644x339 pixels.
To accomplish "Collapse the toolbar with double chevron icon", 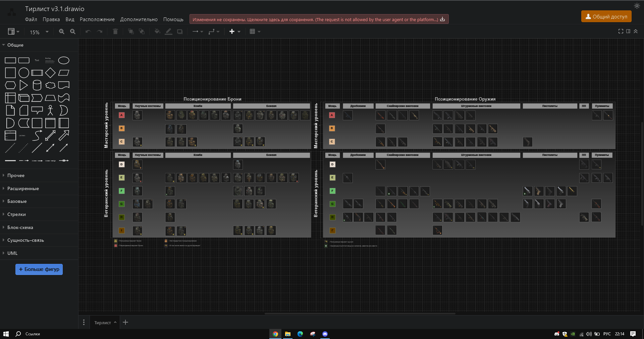I will [636, 31].
